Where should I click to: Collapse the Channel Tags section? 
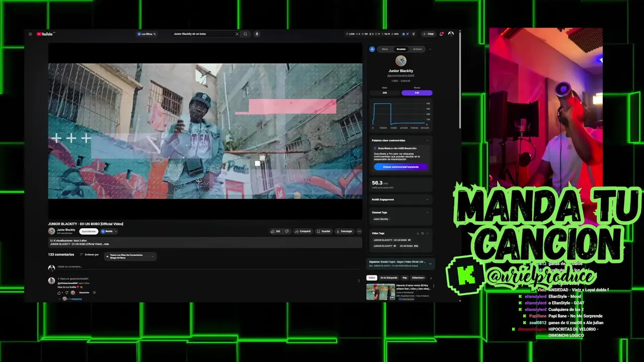pyautogui.click(x=428, y=212)
